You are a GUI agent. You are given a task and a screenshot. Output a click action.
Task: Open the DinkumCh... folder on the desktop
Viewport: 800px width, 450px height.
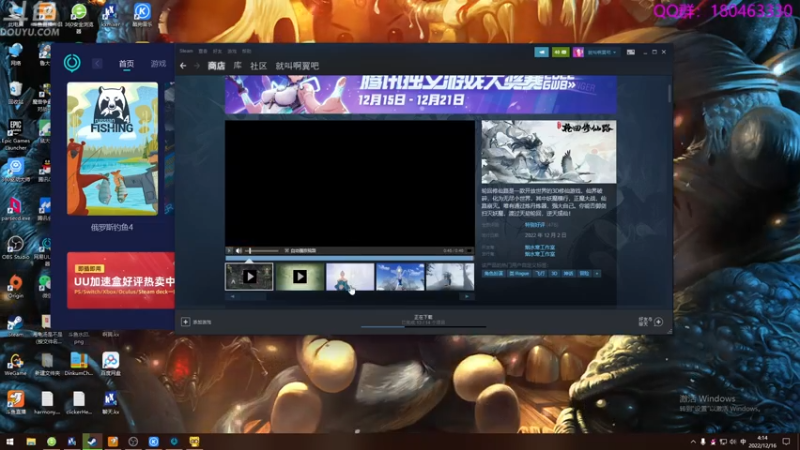[x=79, y=364]
